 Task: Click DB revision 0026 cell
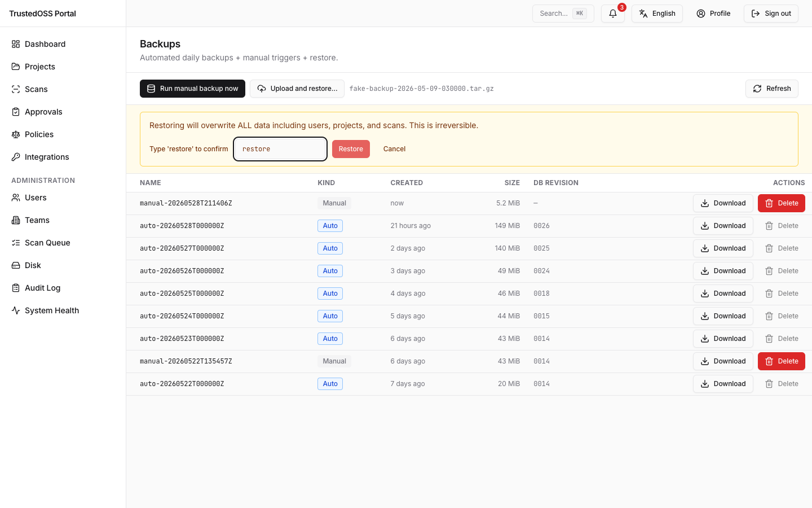tap(541, 226)
